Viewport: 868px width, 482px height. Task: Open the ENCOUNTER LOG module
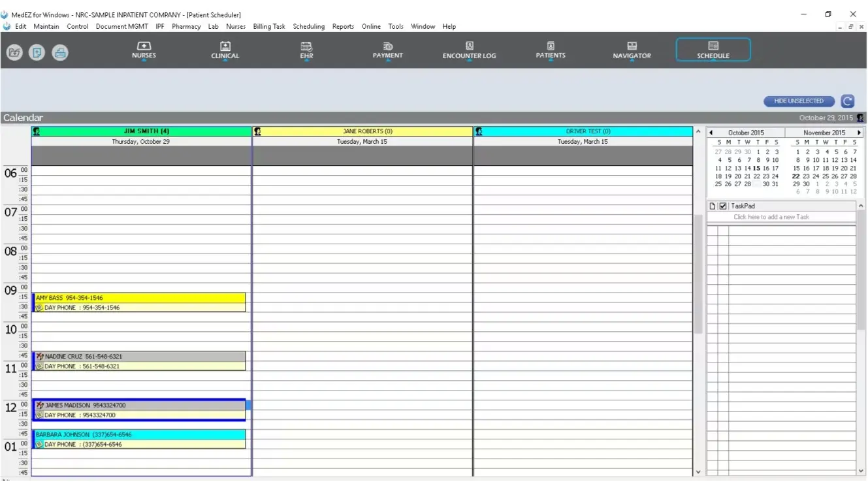click(x=469, y=49)
